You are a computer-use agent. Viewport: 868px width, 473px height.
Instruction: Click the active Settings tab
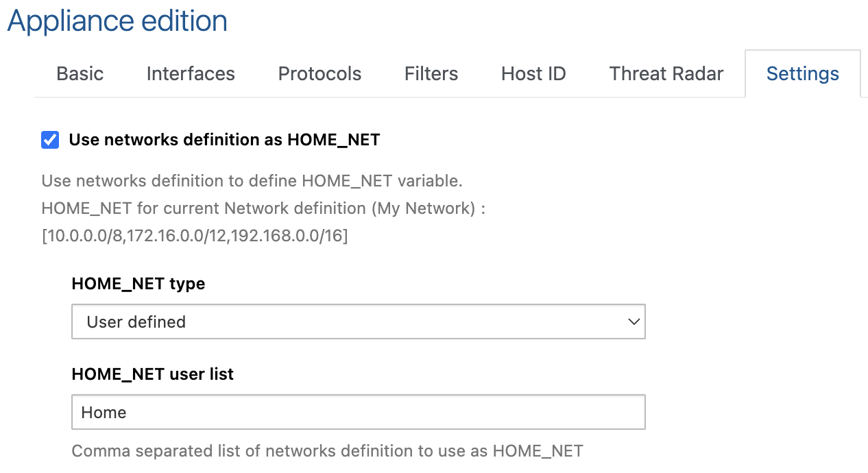pos(802,74)
